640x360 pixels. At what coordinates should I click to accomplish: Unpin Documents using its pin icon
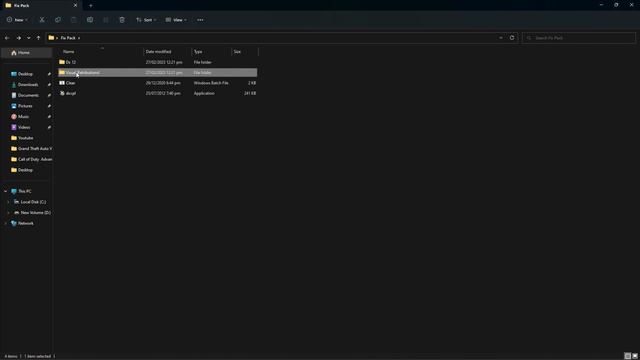pos(49,95)
